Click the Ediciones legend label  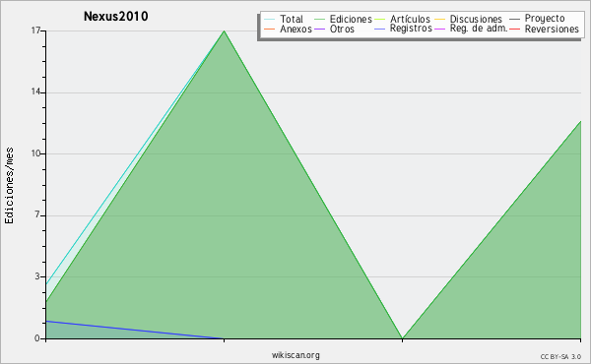[351, 19]
